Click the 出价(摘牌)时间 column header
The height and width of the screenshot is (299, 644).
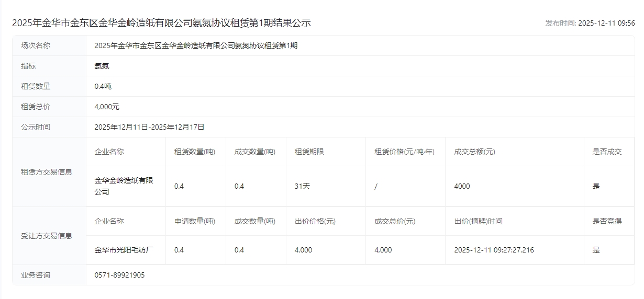coord(478,221)
